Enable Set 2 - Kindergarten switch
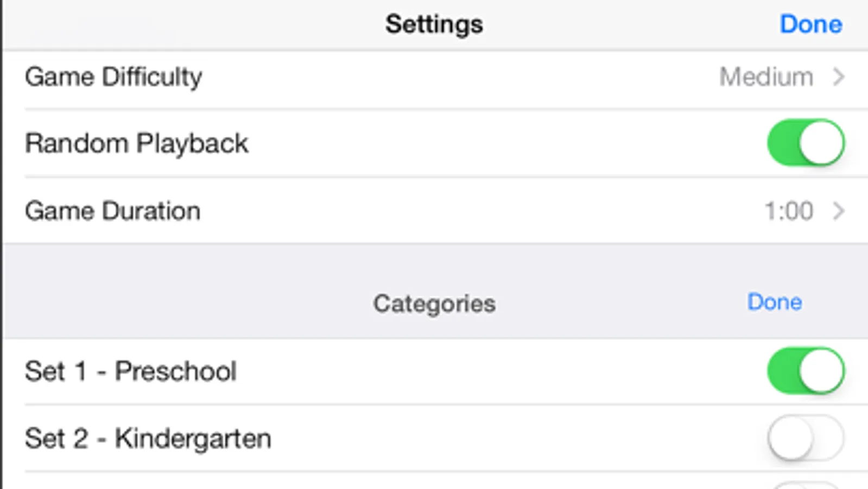Viewport: 868px width, 489px height. (806, 438)
